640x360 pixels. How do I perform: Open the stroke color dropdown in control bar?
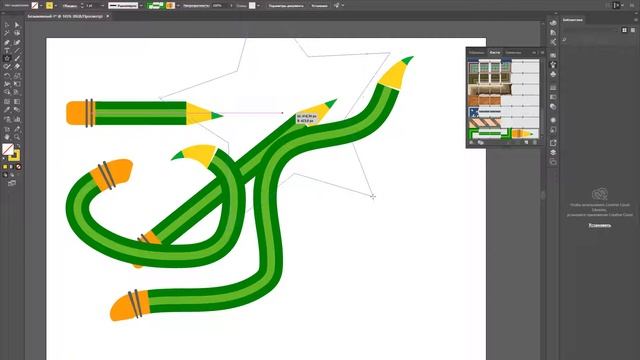pos(56,6)
